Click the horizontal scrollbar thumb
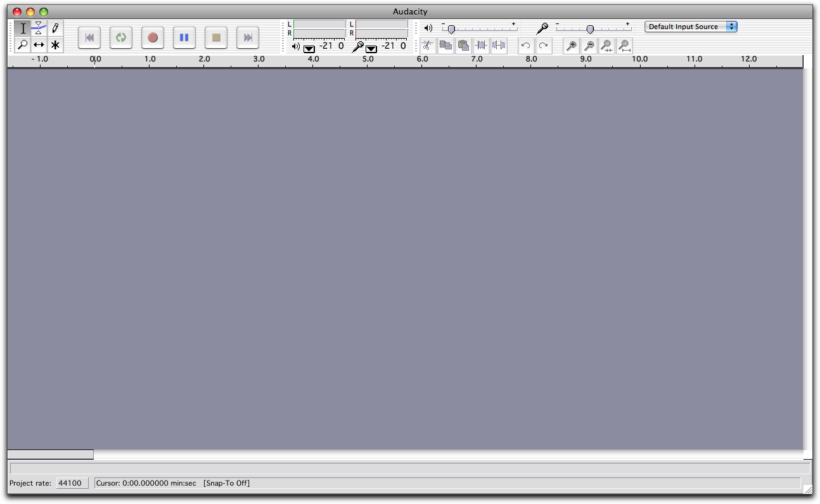 pos(51,455)
